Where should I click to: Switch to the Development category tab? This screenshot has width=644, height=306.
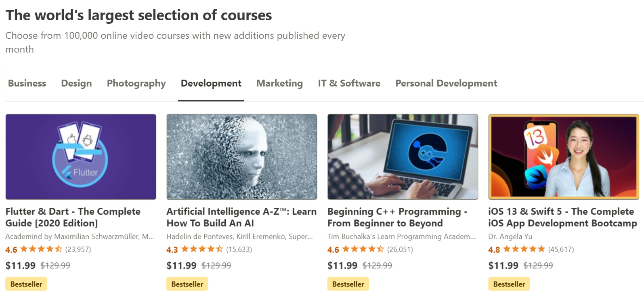(x=211, y=83)
